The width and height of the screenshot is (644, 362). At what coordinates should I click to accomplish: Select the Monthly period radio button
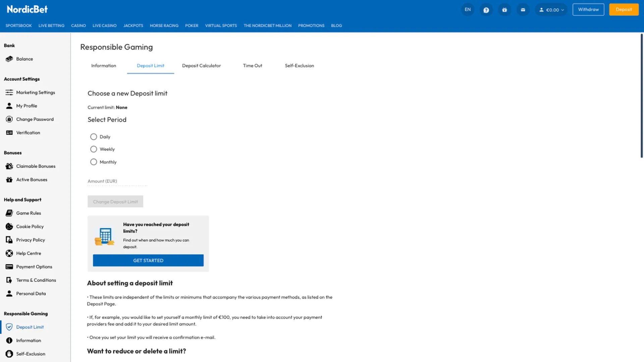point(94,162)
